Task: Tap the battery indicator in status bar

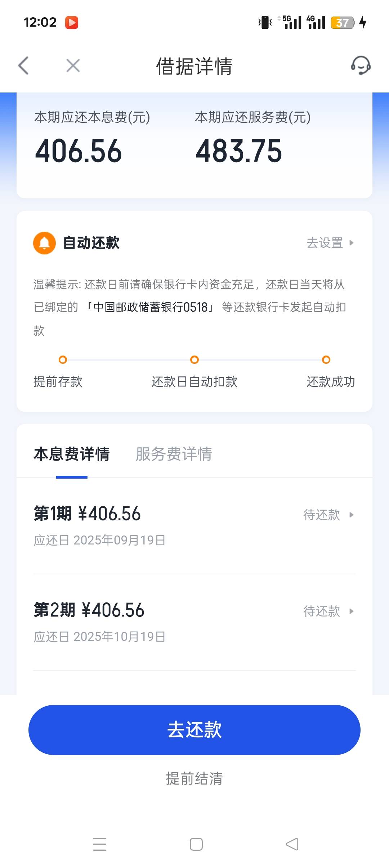Action: click(343, 23)
